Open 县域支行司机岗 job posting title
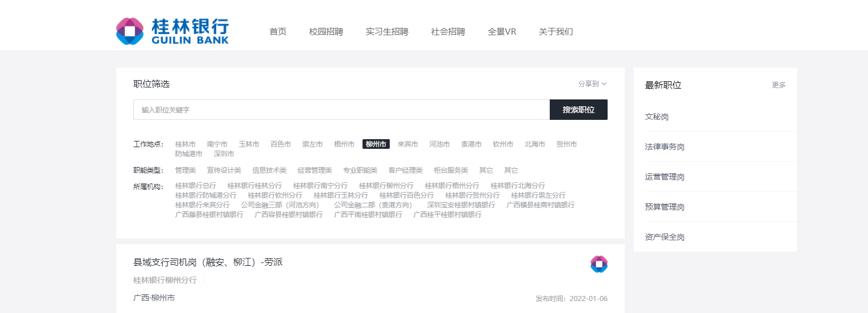Screen dimensions: 868x313 208,262
